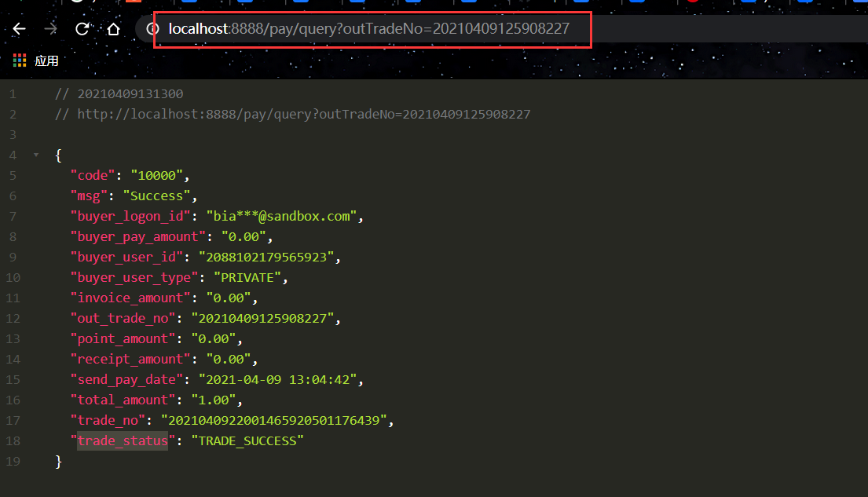868x497 pixels.
Task: Click the reload page icon
Action: (x=82, y=29)
